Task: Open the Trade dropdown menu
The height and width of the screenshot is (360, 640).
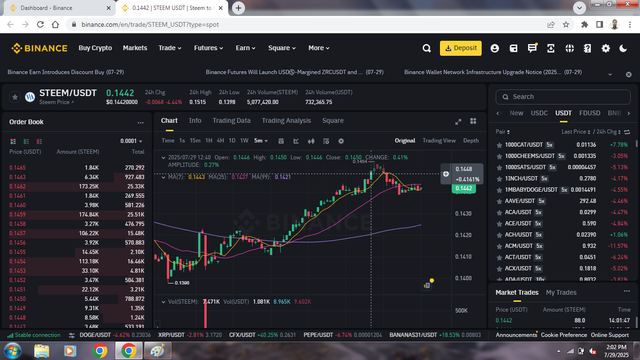Action: [x=169, y=48]
